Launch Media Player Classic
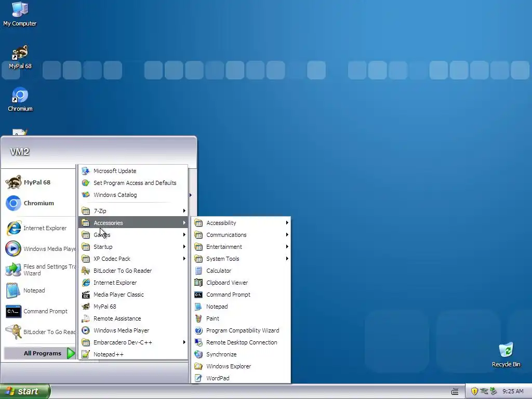This screenshot has width=532, height=399. (134, 295)
